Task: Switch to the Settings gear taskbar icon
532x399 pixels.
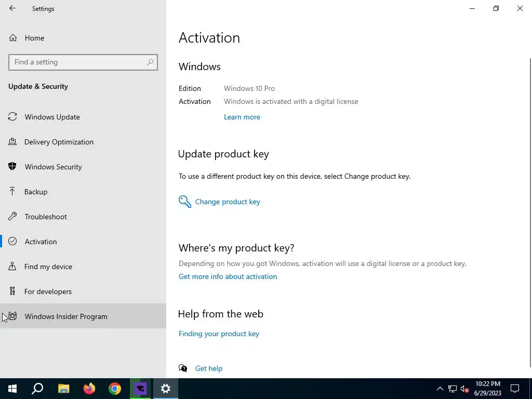Action: (166, 389)
